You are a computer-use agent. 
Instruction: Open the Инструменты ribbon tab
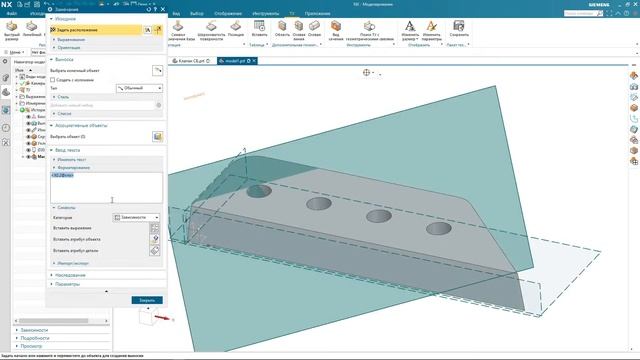[x=265, y=13]
